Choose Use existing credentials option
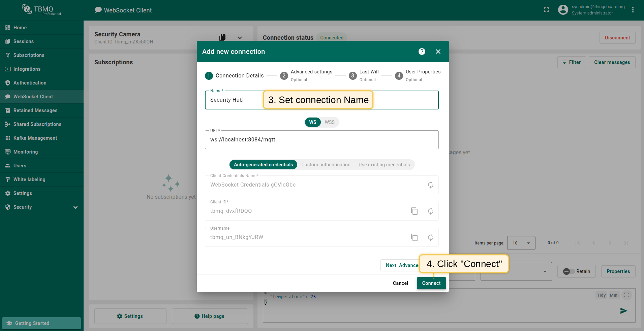This screenshot has height=331, width=644. pos(384,165)
